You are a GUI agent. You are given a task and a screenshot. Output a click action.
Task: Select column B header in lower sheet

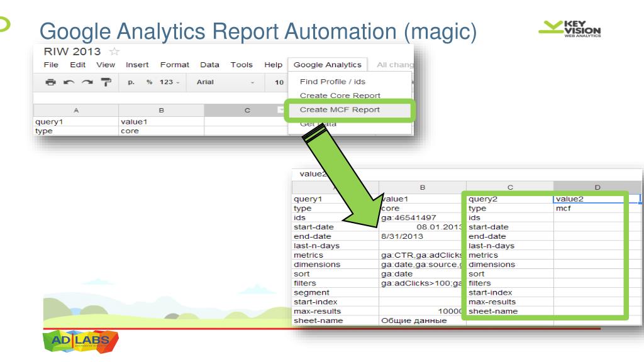(x=422, y=187)
